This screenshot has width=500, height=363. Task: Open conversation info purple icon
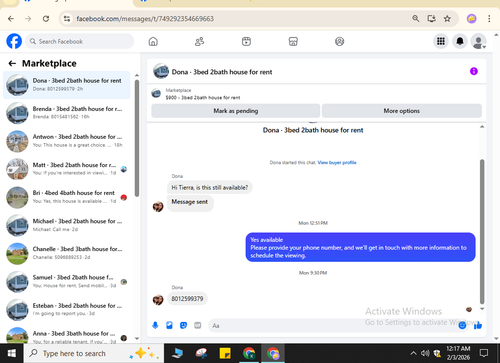pos(474,71)
